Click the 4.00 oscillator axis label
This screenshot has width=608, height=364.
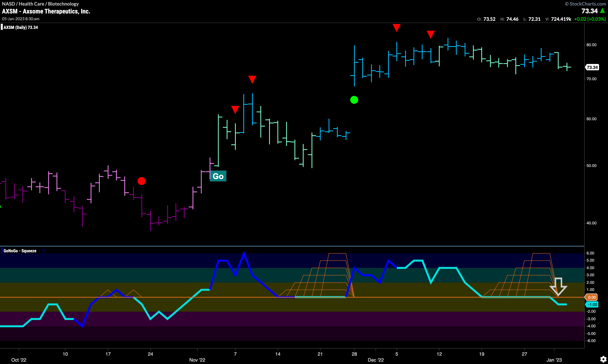click(x=590, y=268)
